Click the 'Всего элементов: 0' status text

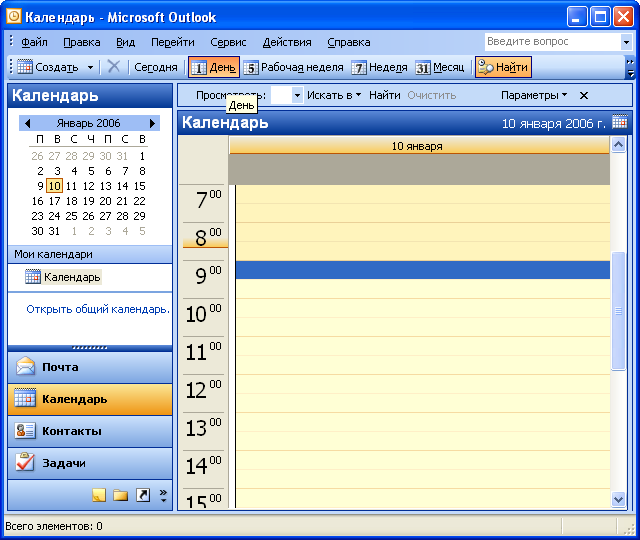point(54,527)
